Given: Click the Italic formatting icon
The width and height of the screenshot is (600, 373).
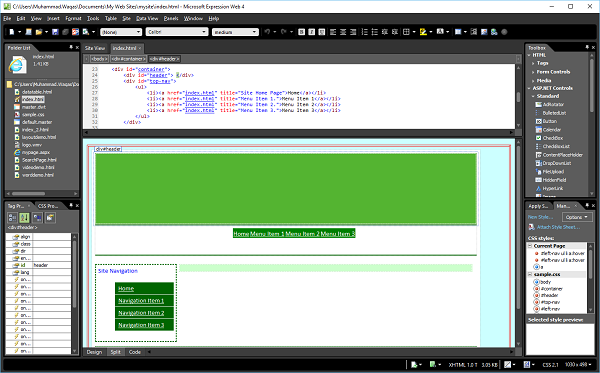Looking at the screenshot, I should point(311,32).
